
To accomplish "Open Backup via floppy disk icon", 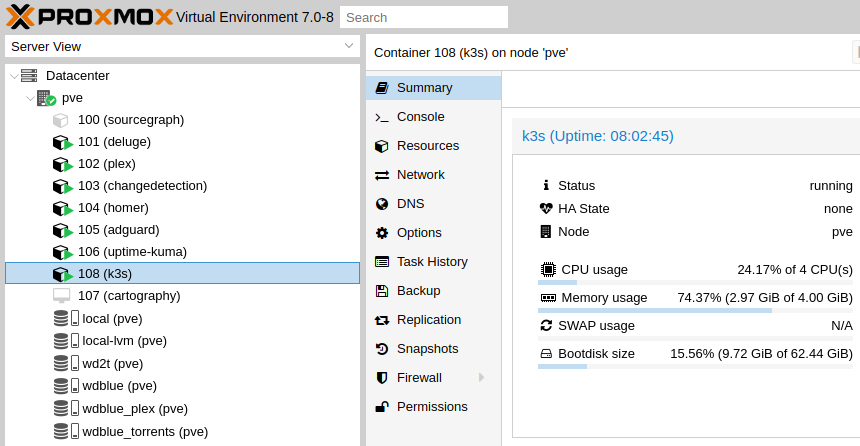I will [x=382, y=291].
